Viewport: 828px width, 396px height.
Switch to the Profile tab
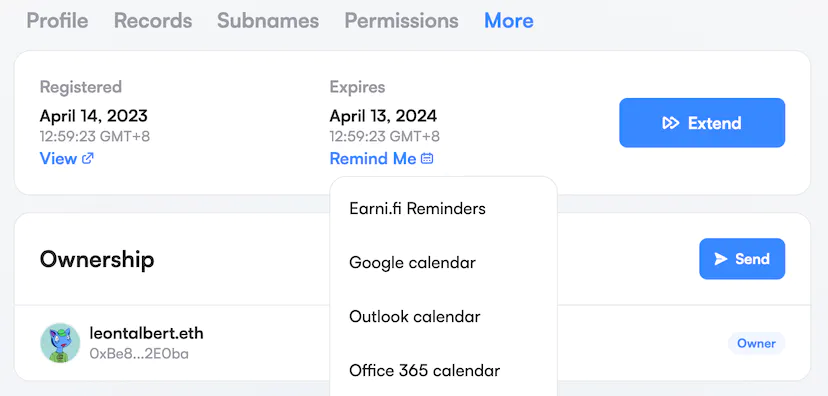(57, 21)
